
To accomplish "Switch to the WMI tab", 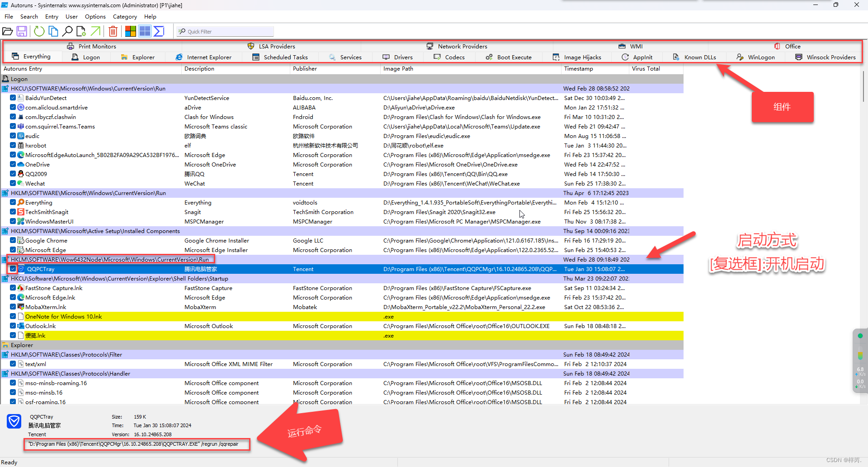I will coord(631,46).
